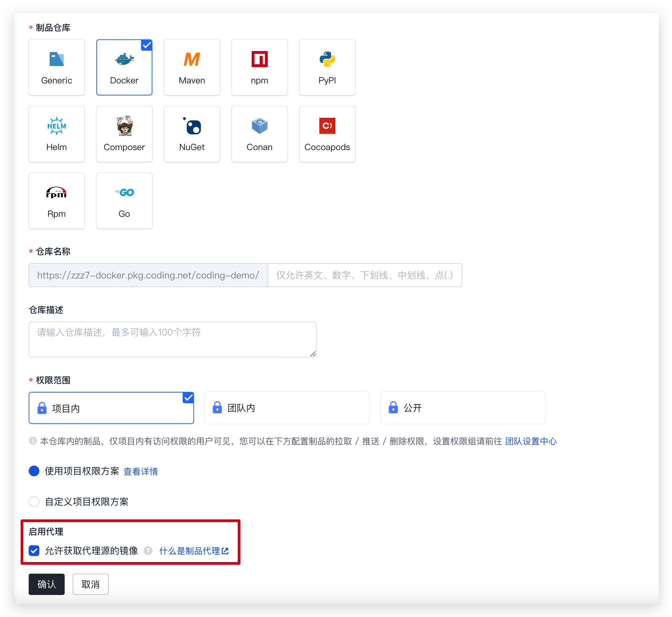Viewport: 672px width, 617px height.
Task: Select the Generic repository type
Action: (56, 67)
